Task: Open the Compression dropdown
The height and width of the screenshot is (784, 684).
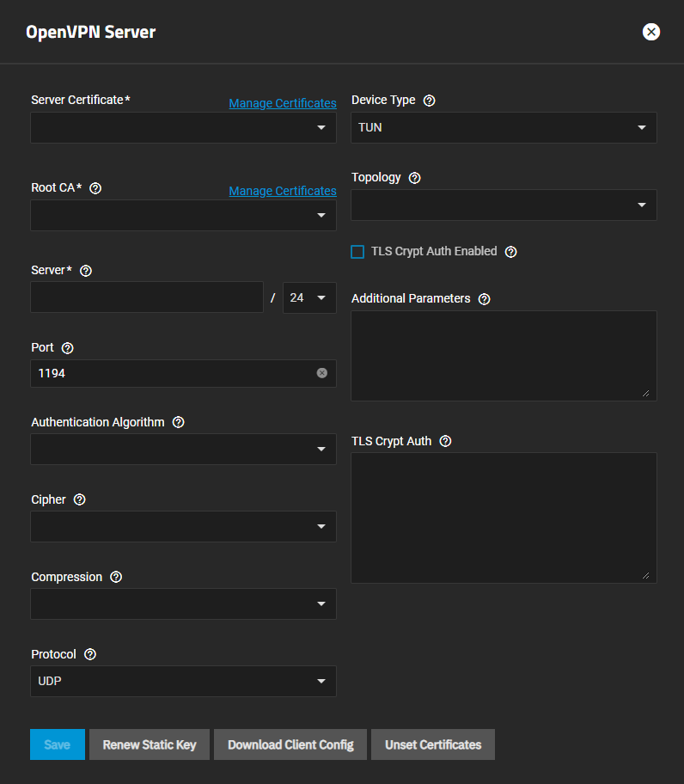Action: 183,604
